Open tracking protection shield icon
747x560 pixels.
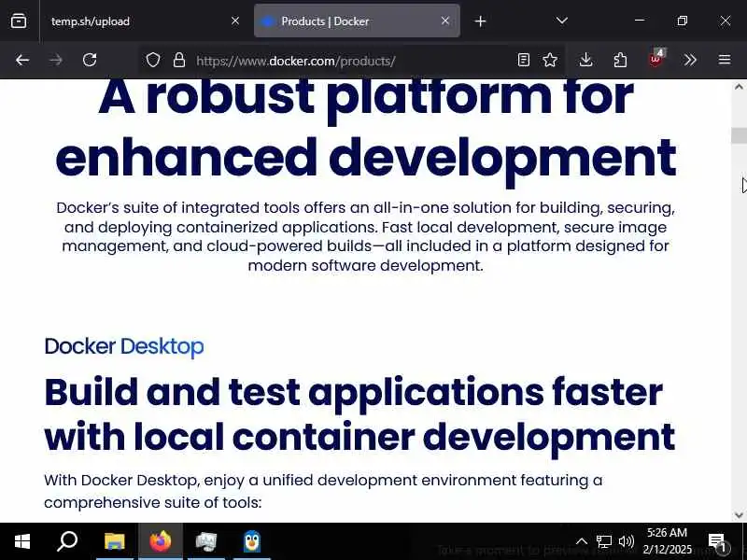(x=153, y=60)
